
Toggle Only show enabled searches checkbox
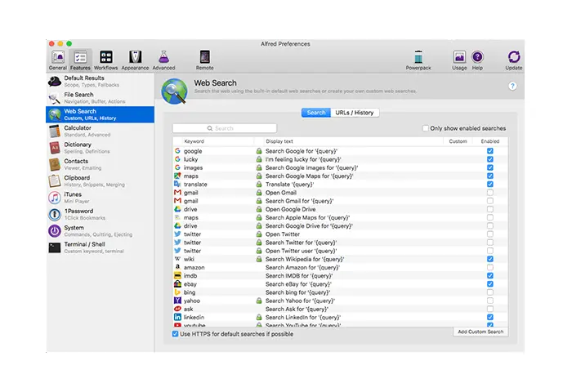click(425, 128)
